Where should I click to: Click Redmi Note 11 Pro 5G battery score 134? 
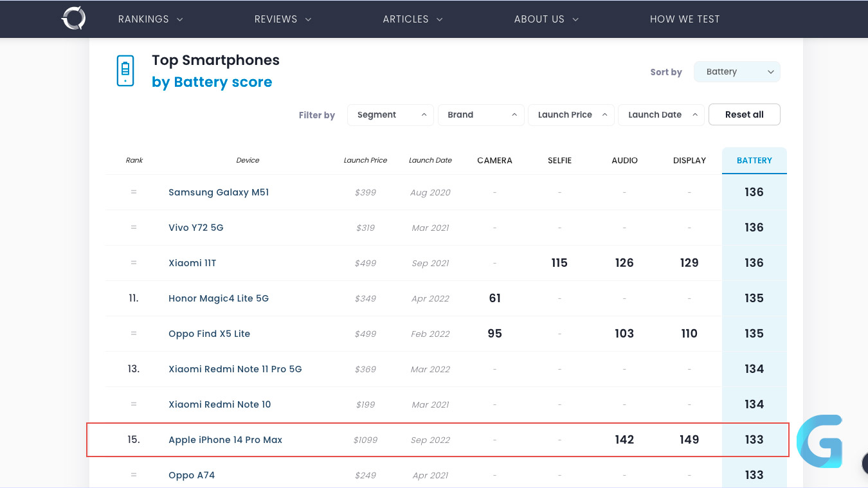coord(754,369)
